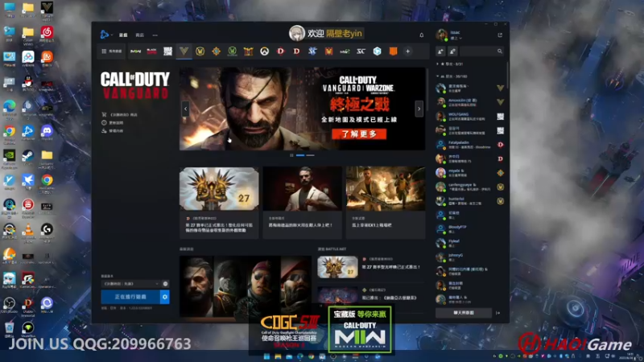The width and height of the screenshot is (644, 362).
Task: Open patch notes link in sidebar
Action: click(x=113, y=123)
